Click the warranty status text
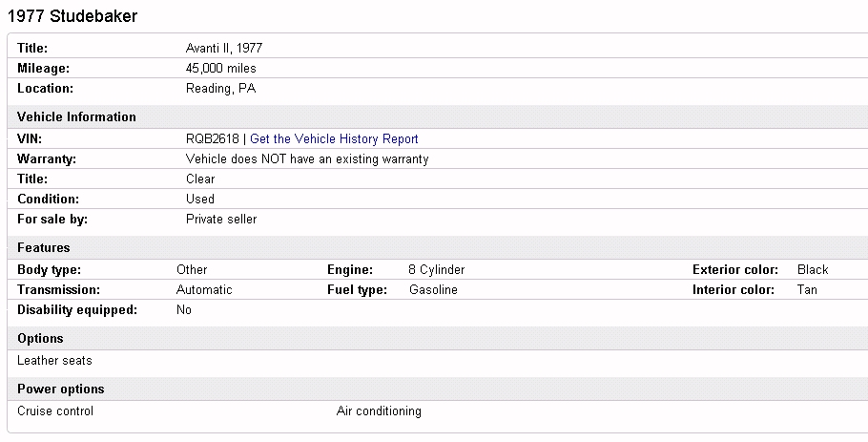The width and height of the screenshot is (868, 442). pos(307,159)
